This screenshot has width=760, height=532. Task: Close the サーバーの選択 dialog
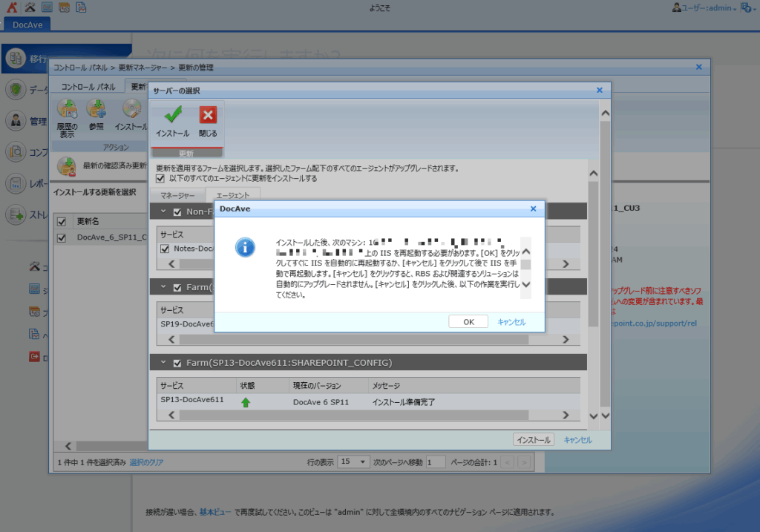click(x=600, y=90)
